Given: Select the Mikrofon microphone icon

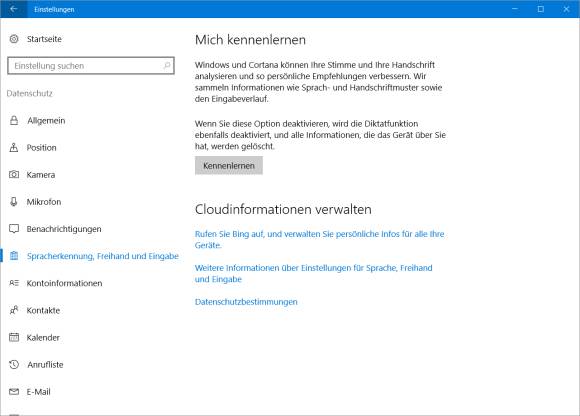Looking at the screenshot, I should [x=14, y=202].
